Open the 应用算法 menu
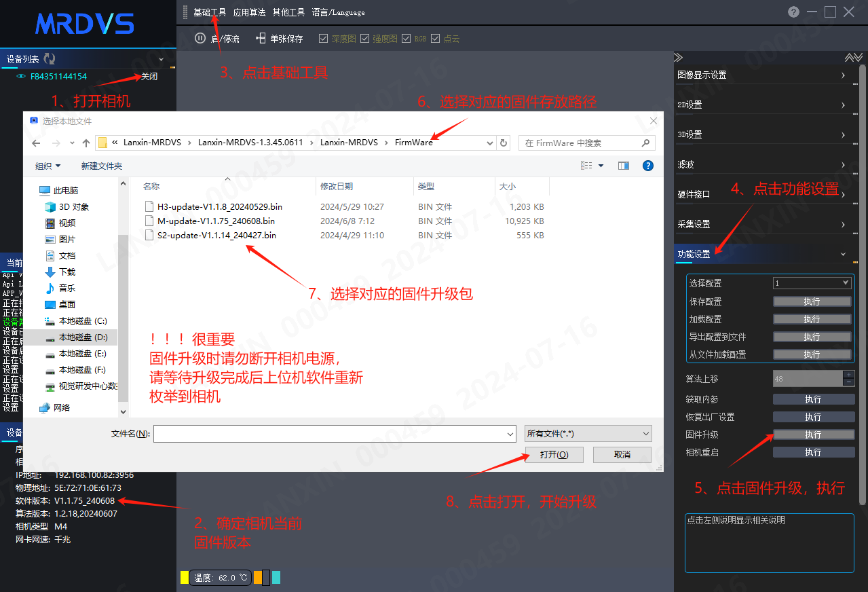Image resolution: width=868 pixels, height=592 pixels. pyautogui.click(x=249, y=12)
